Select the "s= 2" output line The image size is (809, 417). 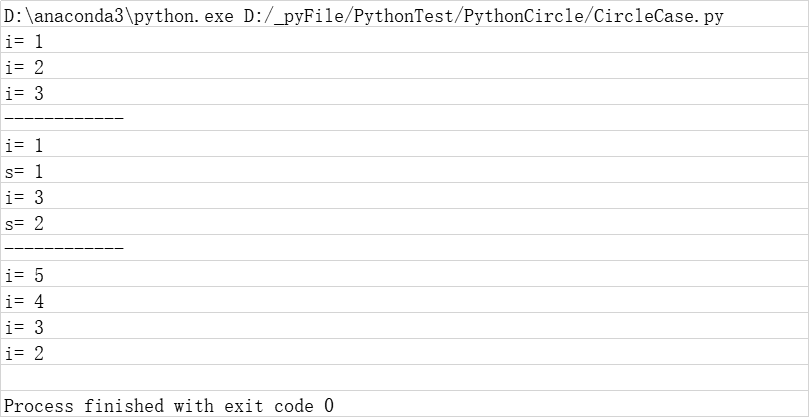(x=24, y=224)
